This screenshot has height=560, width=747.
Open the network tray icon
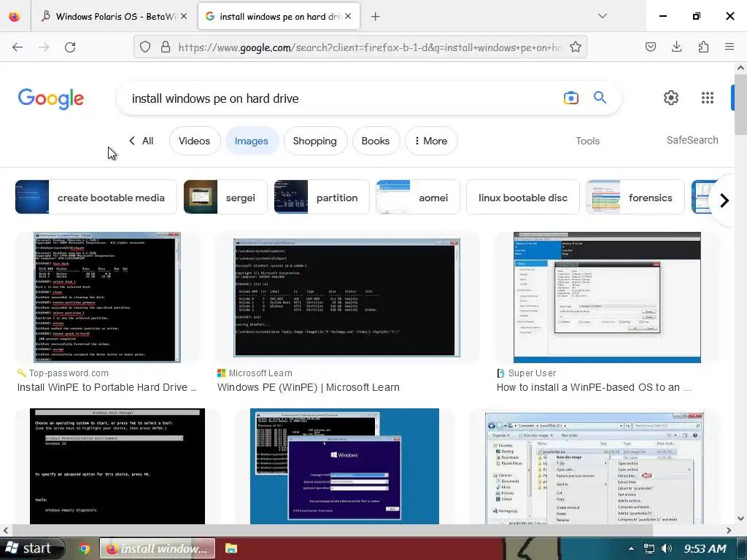click(x=649, y=548)
